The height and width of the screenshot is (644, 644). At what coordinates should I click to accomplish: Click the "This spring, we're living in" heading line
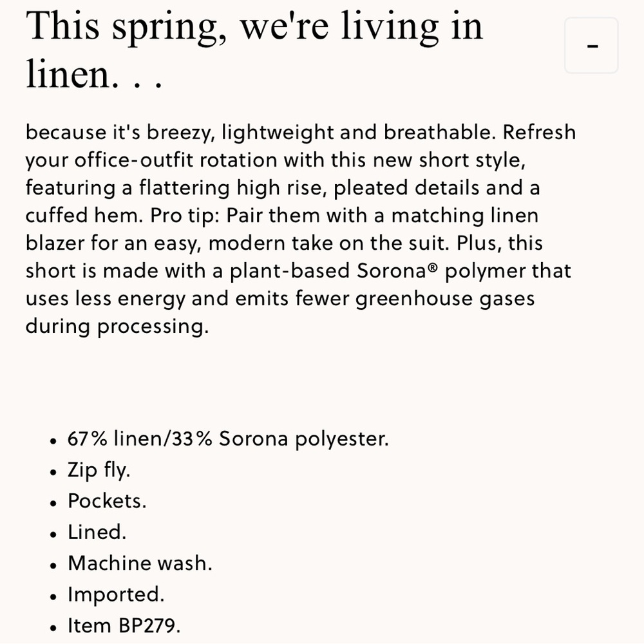point(254,26)
